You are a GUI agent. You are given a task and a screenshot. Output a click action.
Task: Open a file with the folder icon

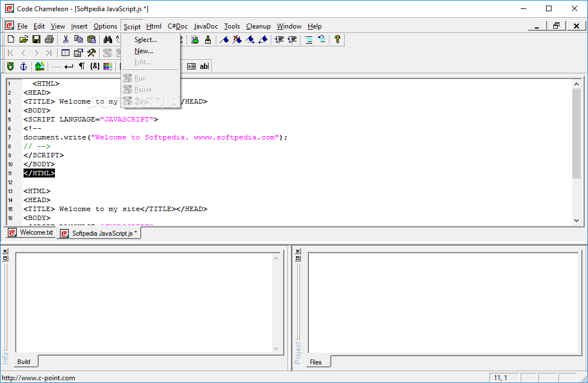pos(24,39)
